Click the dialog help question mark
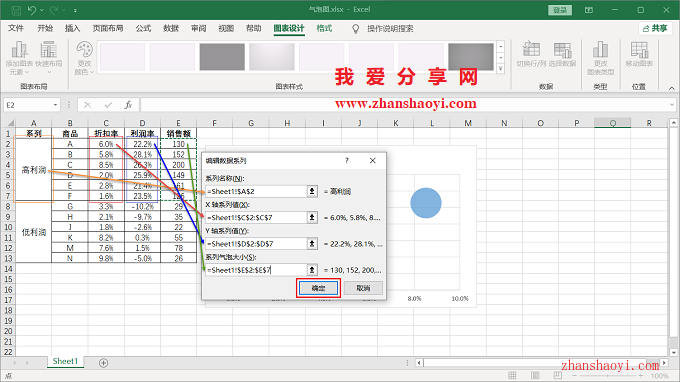This screenshot has height=382, width=680. tap(347, 160)
